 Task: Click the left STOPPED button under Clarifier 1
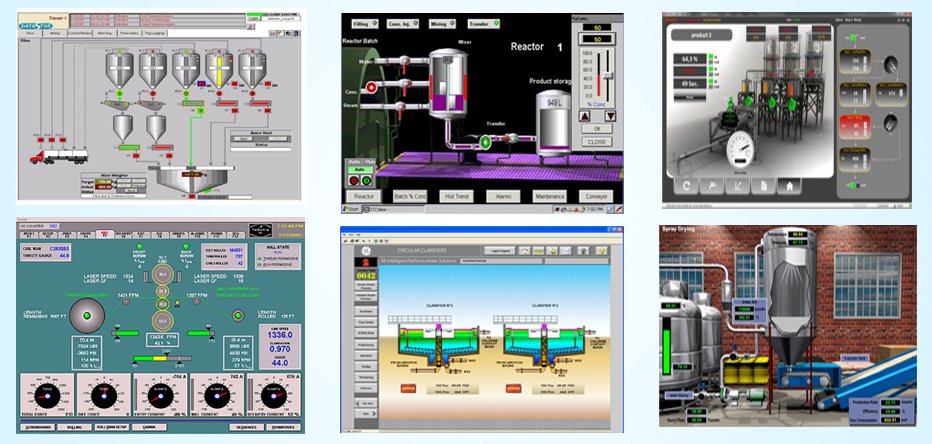(407, 388)
